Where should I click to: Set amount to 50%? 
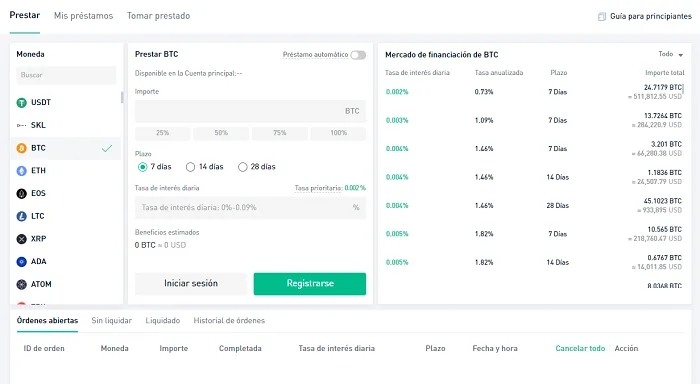(x=221, y=133)
